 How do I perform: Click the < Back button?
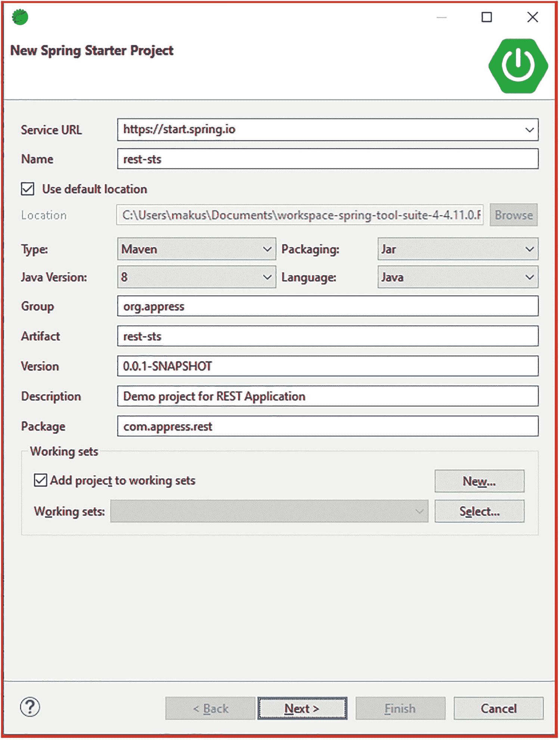(x=211, y=708)
